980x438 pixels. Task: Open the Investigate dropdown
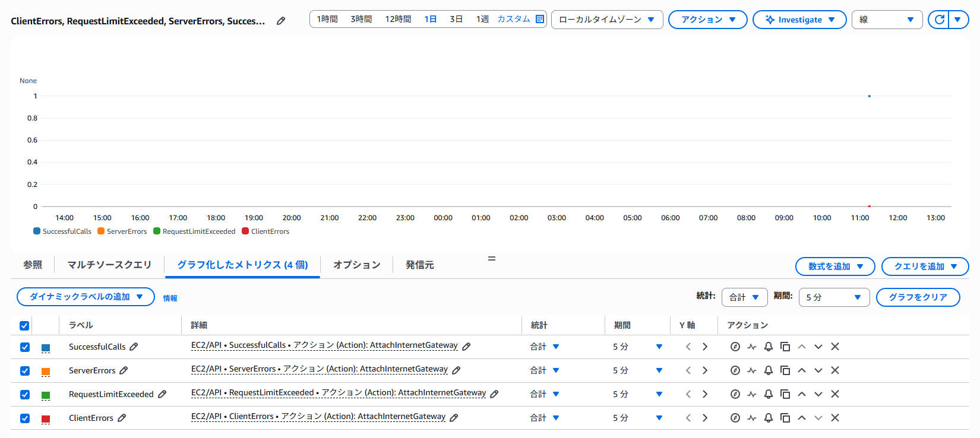click(x=799, y=20)
